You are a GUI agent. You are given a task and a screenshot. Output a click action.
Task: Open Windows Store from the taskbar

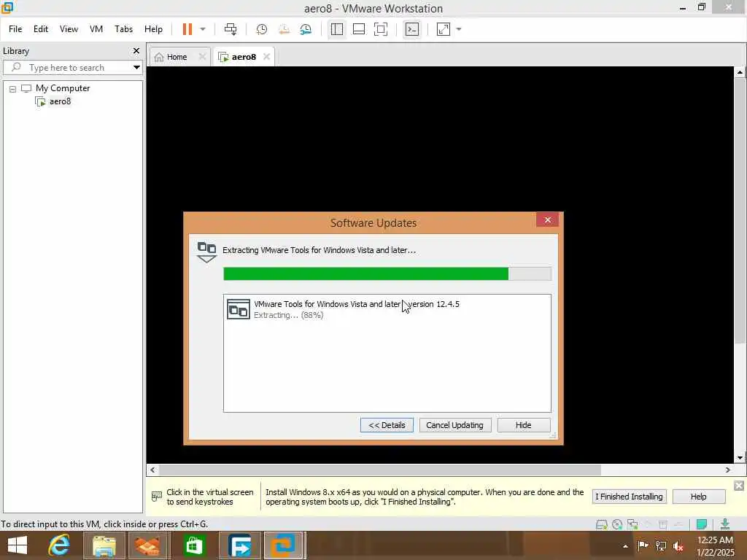pyautogui.click(x=194, y=545)
